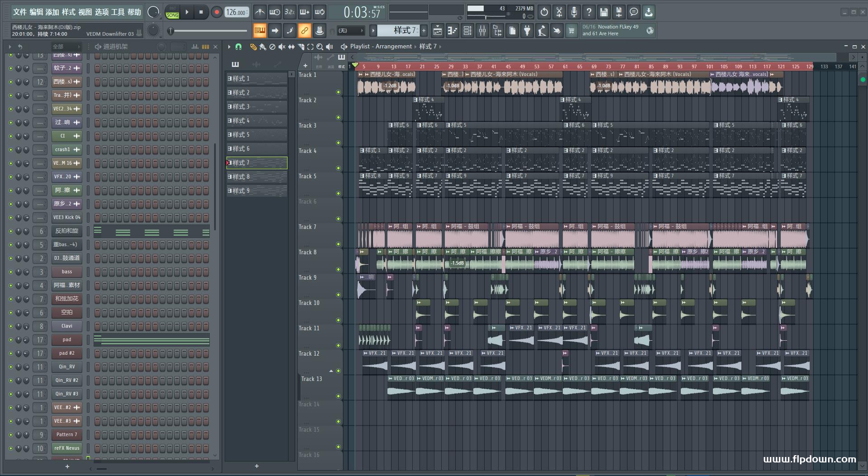Screen dimensions: 868x476
Task: Toggle mute LED for bass channel
Action: point(11,272)
